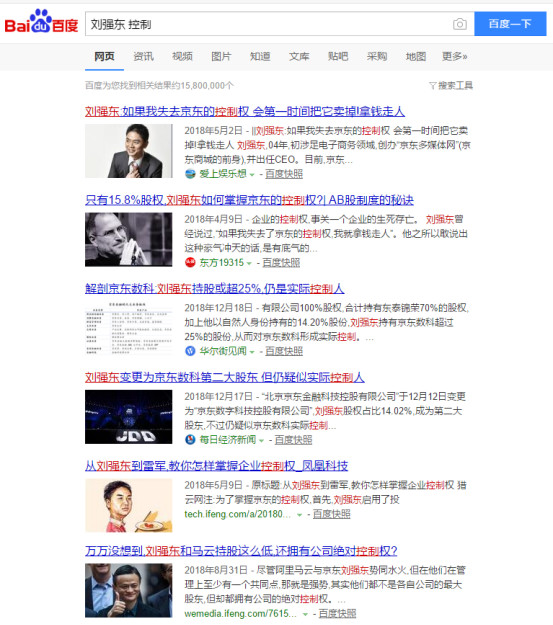Open camera image search icon
This screenshot has height=625, width=553.
point(460,24)
